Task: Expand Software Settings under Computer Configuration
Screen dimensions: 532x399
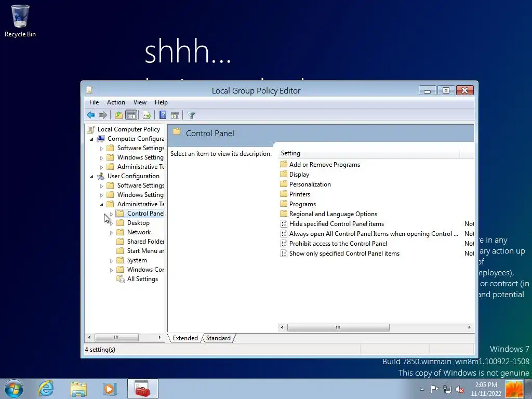Action: pos(101,149)
